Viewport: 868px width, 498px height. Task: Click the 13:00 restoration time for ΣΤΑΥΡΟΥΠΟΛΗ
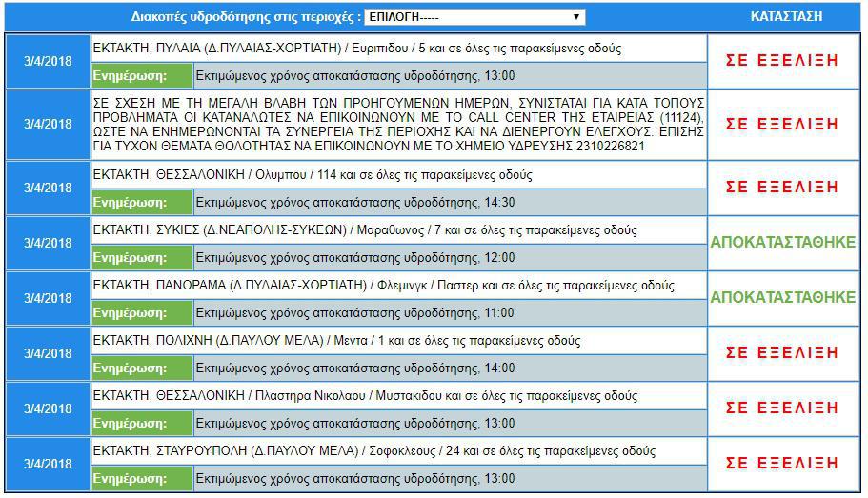355,479
